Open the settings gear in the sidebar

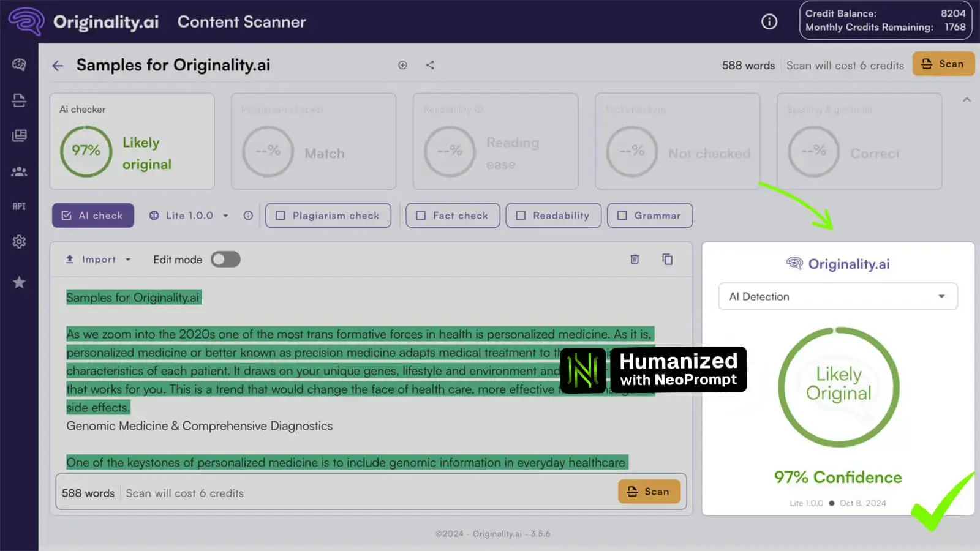pos(19,242)
